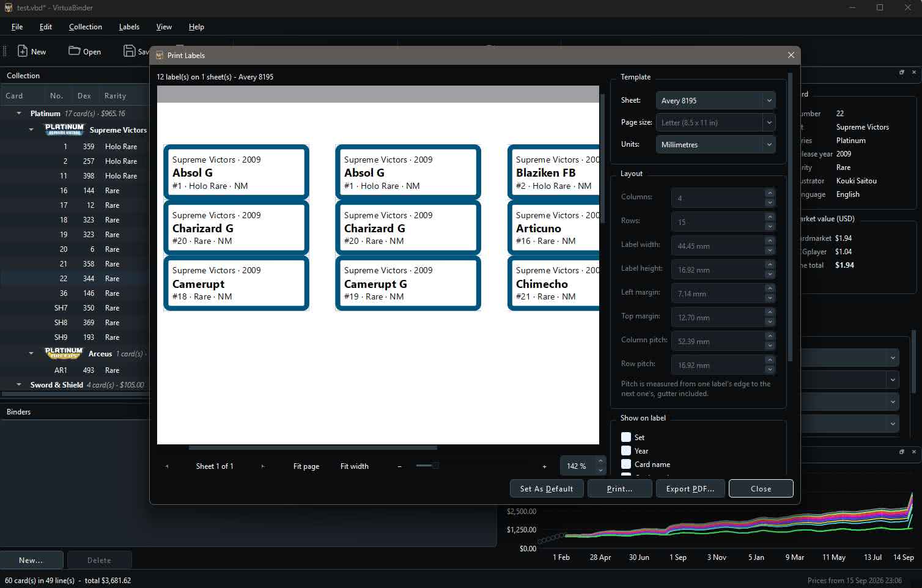Go to previous sheet arrow
Screen dimensions: 922x588
tap(167, 466)
